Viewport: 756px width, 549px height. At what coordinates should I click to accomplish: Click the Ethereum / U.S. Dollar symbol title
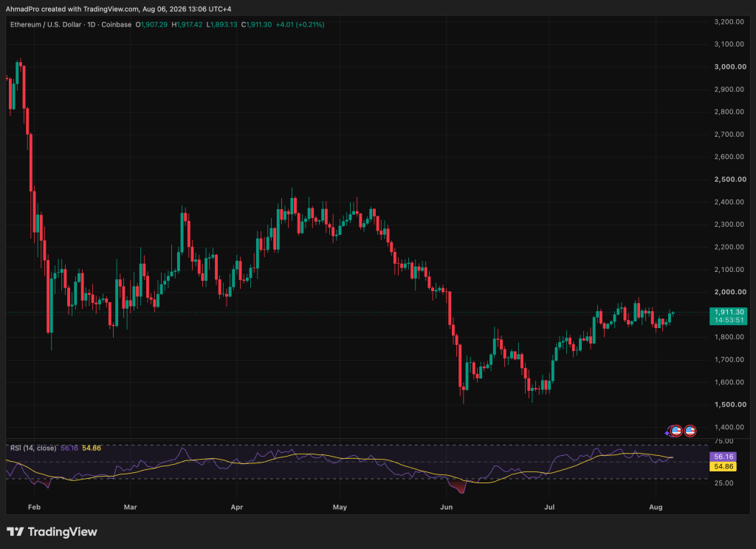(46, 24)
